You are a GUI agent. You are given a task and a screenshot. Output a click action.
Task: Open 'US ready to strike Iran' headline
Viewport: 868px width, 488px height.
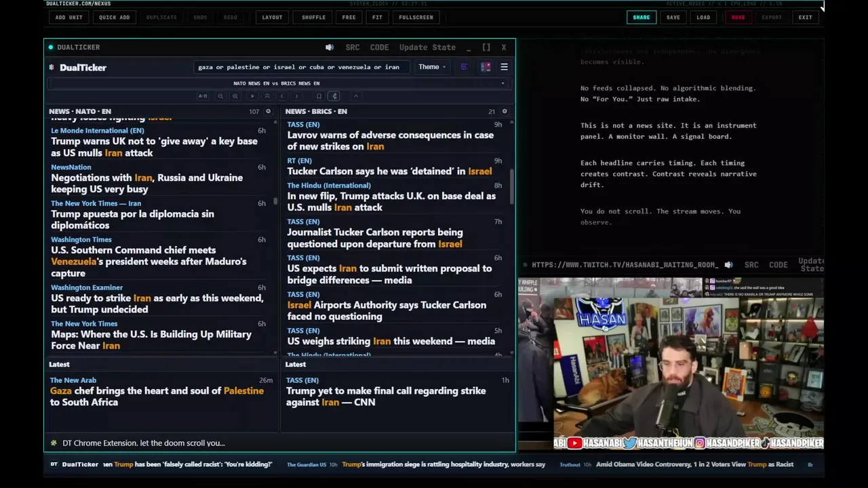coord(157,304)
